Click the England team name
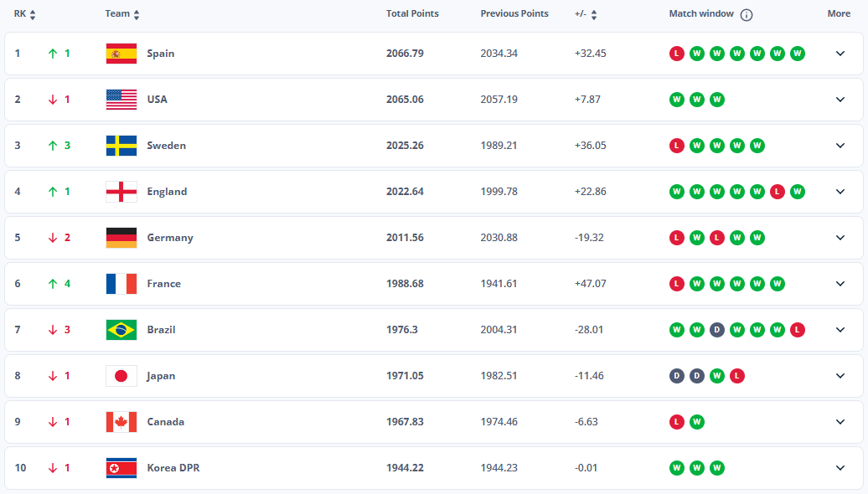The height and width of the screenshot is (494, 868). [167, 192]
